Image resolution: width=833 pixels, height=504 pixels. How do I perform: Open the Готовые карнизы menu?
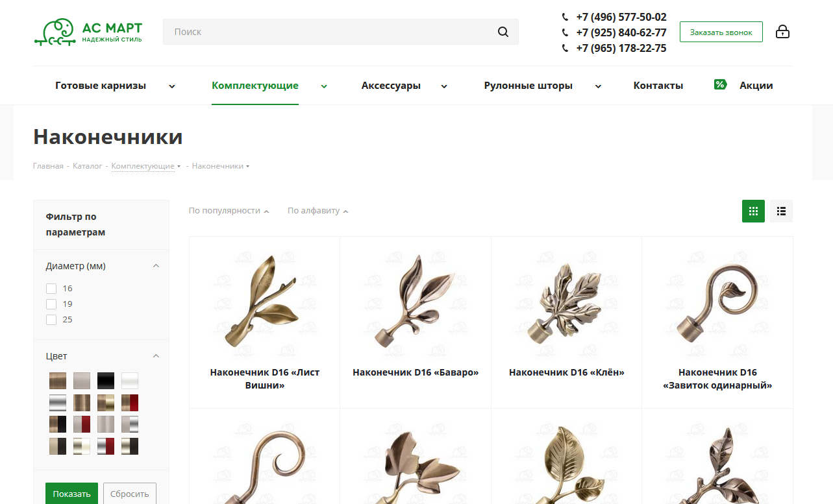pyautogui.click(x=101, y=86)
